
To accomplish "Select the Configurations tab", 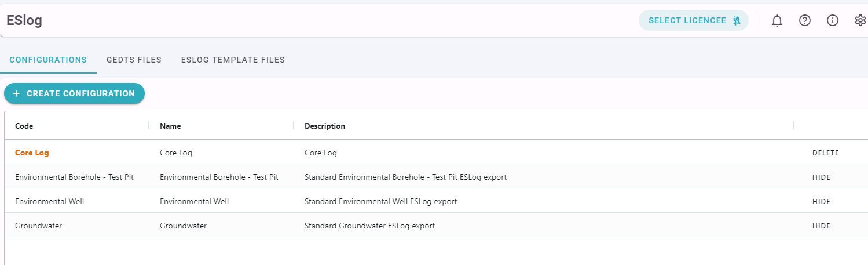I will (48, 60).
